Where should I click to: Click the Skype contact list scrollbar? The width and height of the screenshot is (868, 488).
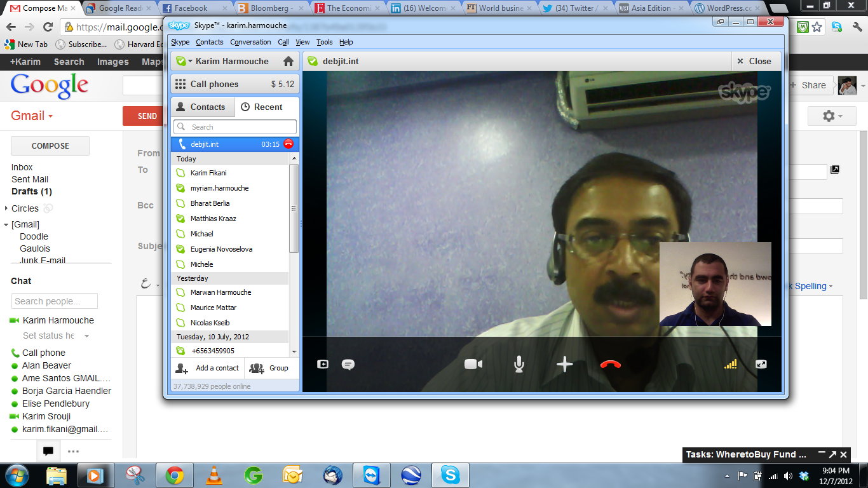pyautogui.click(x=294, y=208)
